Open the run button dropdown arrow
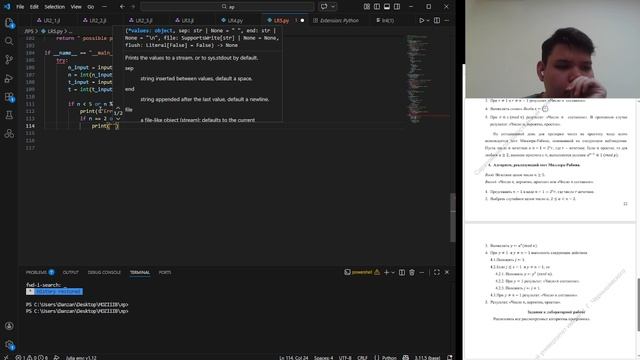640x360 pixels. coord(428,20)
